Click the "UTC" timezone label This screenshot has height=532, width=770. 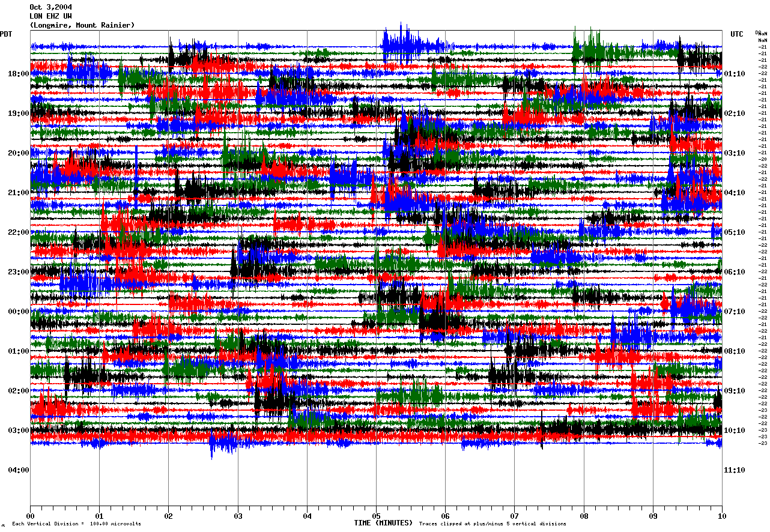[x=737, y=34]
